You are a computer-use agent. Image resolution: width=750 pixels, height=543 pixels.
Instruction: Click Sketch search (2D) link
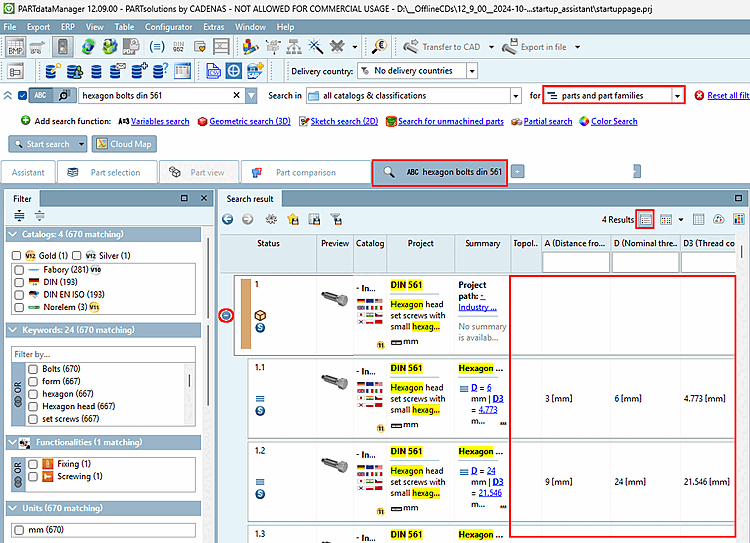[x=344, y=121]
